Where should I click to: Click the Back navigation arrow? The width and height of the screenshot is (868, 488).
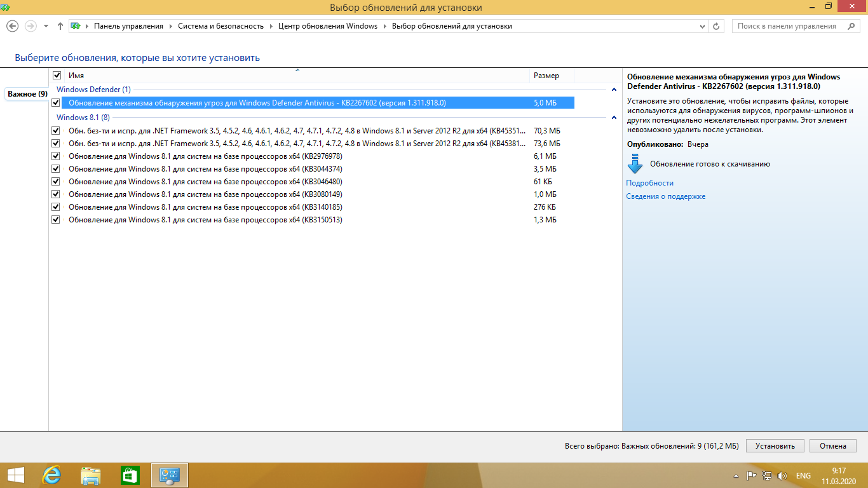pos(12,26)
